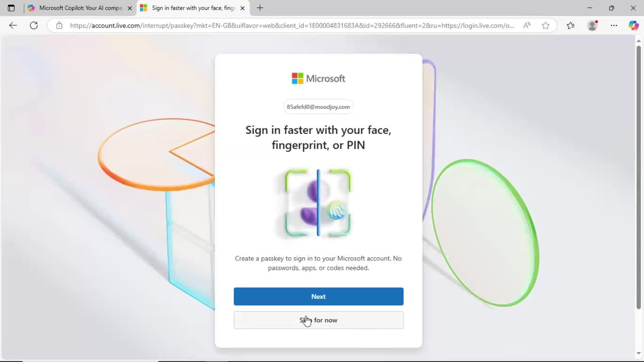Close the Sign in faster tab
This screenshot has height=362, width=644.
243,8
